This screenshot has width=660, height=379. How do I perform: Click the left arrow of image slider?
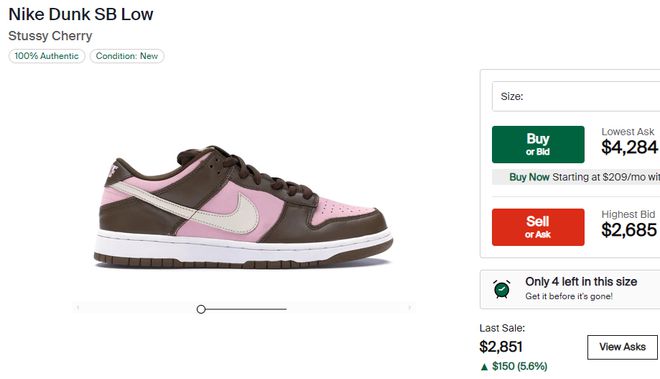click(x=78, y=308)
